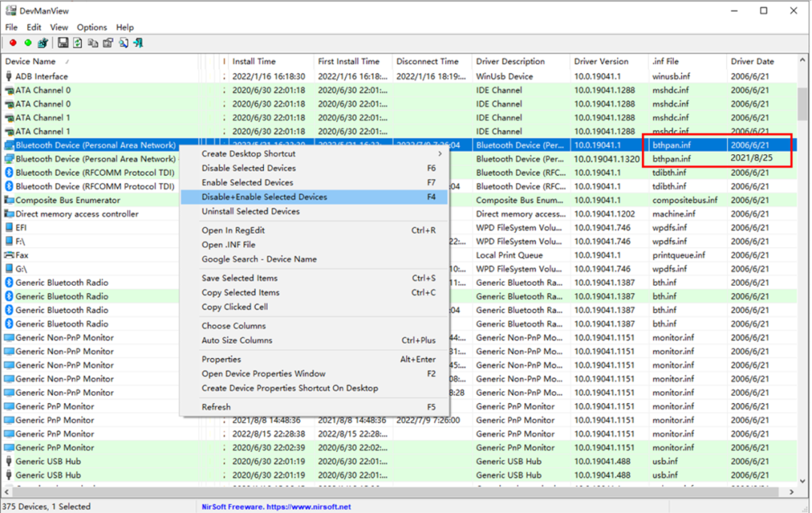Select the ADB Interface device row
This screenshot has height=513, width=812.
[41, 76]
